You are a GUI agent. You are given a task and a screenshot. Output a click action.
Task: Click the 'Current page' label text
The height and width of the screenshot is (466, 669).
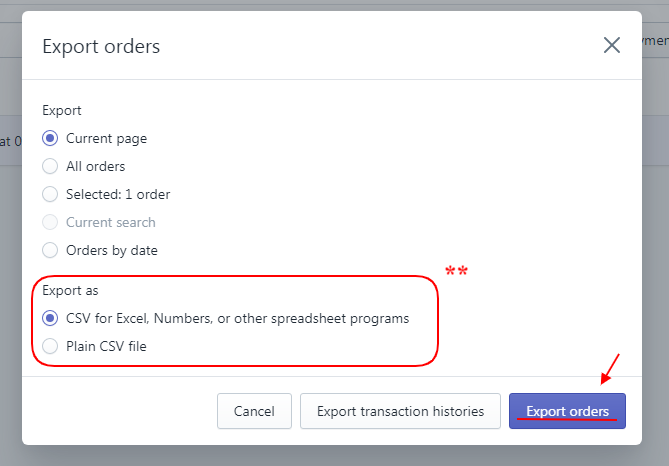[x=107, y=139]
